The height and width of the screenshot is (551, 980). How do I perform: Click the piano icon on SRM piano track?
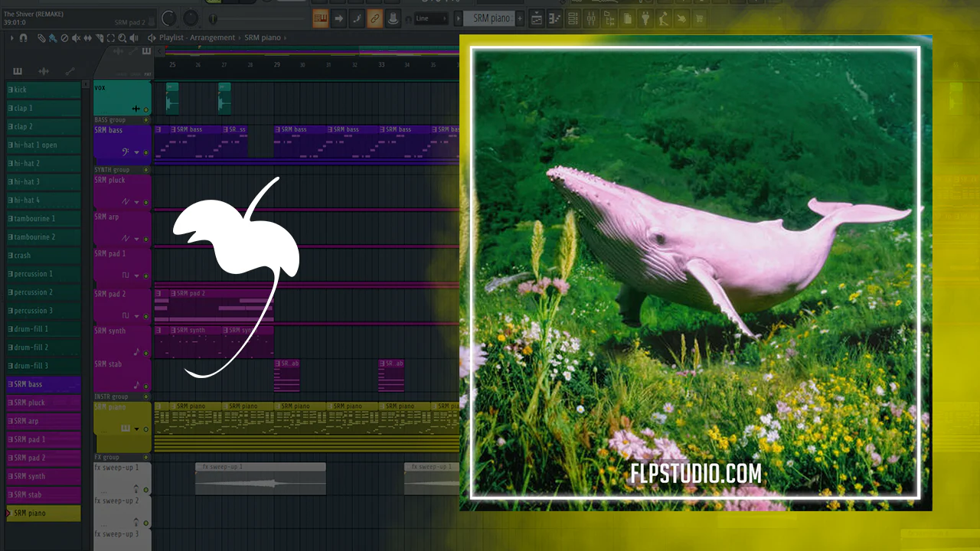pos(126,429)
